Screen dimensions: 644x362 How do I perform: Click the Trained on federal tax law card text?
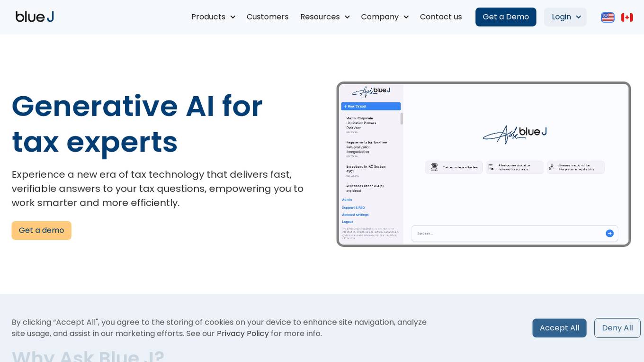pos(460,167)
